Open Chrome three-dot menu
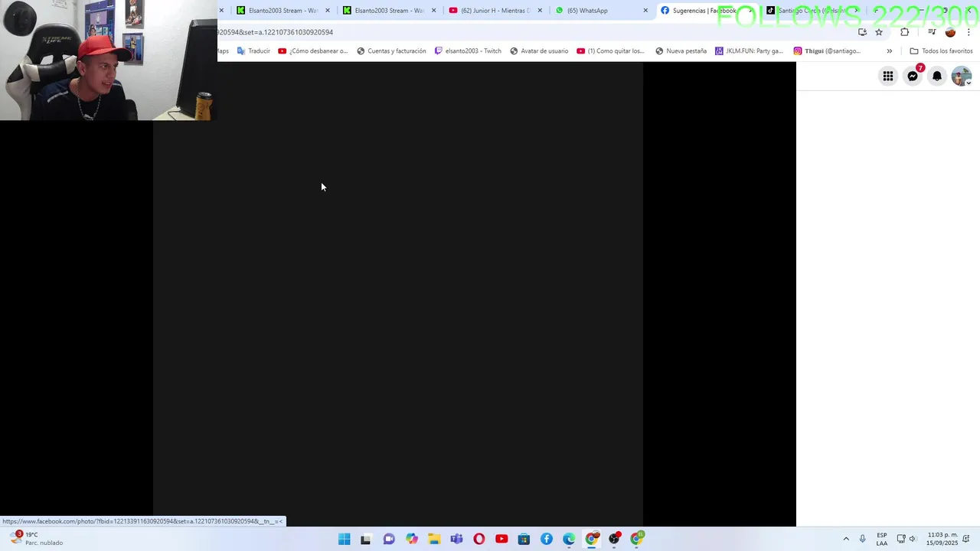Image resolution: width=980 pixels, height=551 pixels. coord(969,32)
